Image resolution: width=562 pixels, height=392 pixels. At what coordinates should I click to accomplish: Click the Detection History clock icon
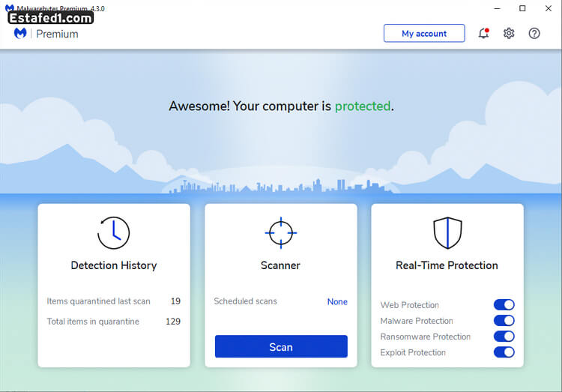tap(114, 233)
